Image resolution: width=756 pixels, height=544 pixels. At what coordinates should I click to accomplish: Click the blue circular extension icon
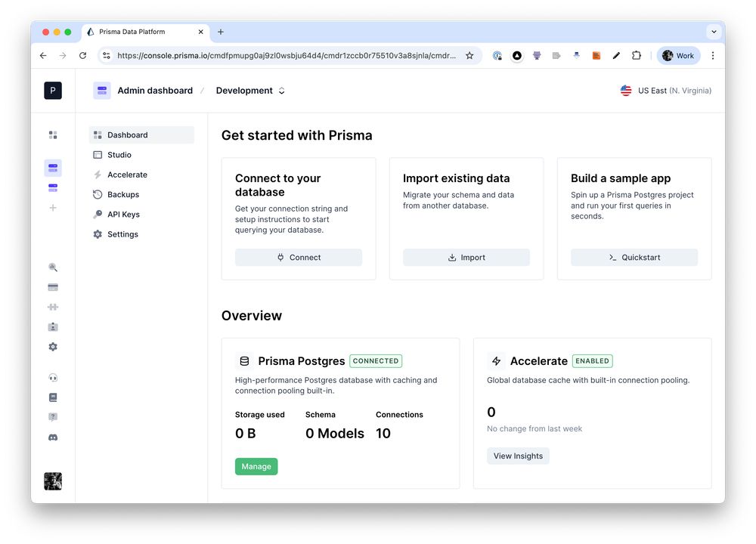tap(497, 55)
